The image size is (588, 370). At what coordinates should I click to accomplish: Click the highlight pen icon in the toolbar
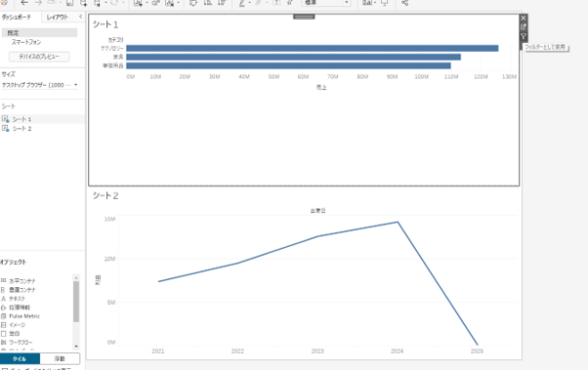pyautogui.click(x=242, y=3)
